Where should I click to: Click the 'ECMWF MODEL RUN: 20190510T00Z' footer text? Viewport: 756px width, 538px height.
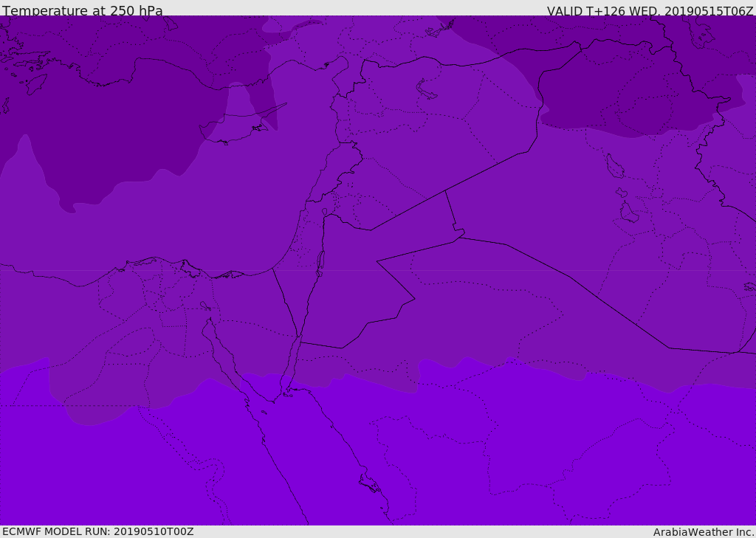(98, 531)
